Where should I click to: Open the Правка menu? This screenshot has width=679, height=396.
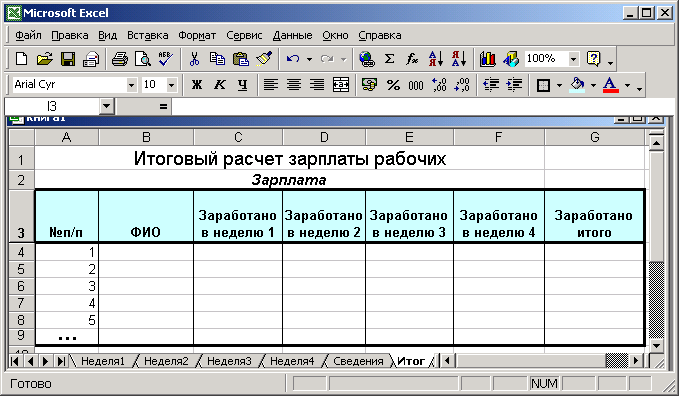70,35
